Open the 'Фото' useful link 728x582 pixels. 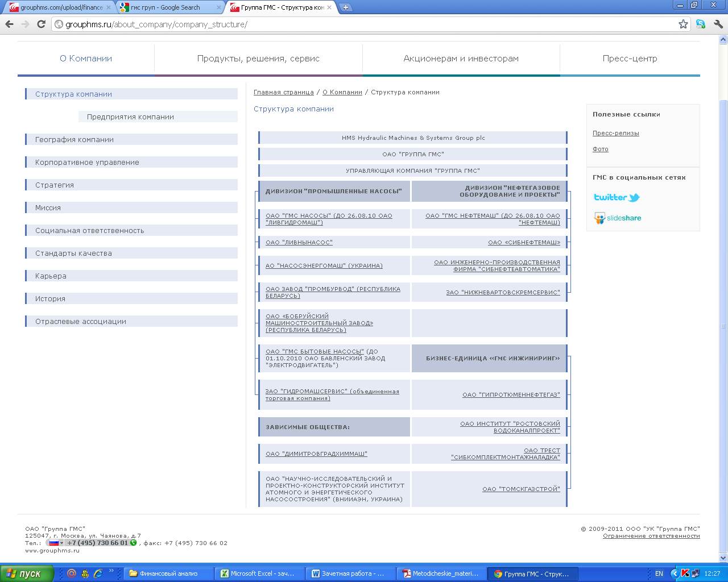click(x=601, y=149)
